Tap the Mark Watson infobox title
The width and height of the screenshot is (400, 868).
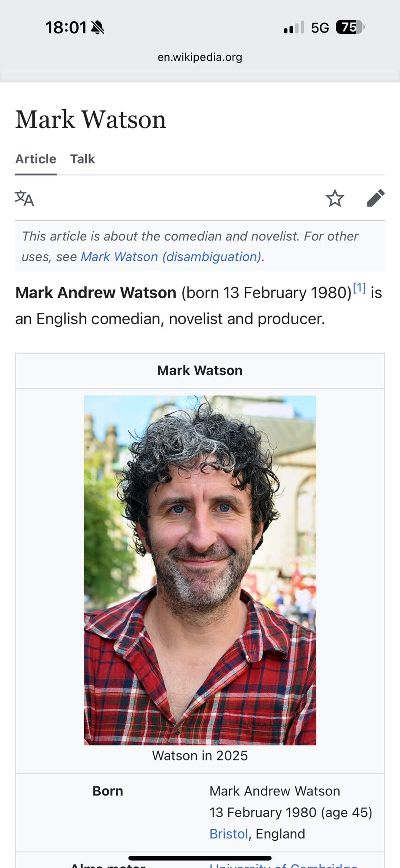[x=200, y=370]
